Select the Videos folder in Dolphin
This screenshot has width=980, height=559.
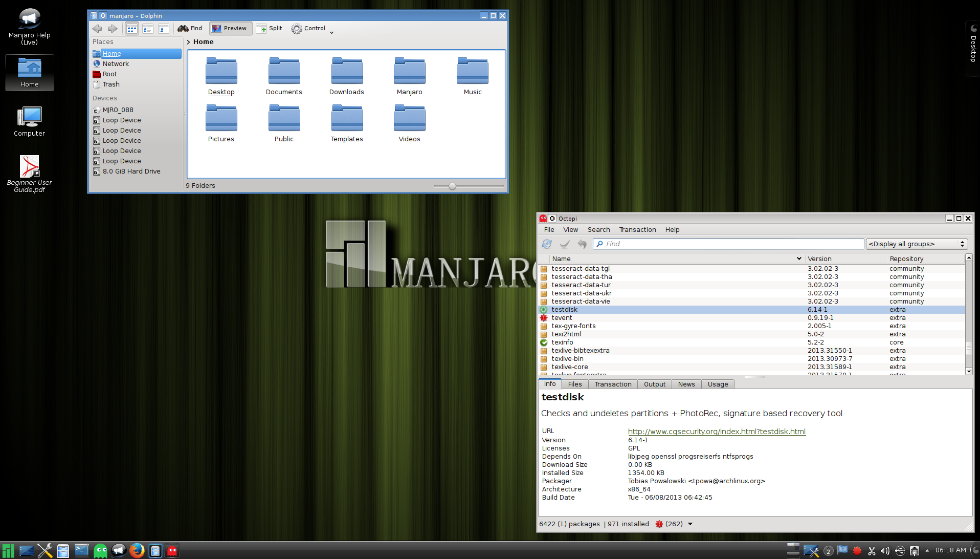click(x=410, y=123)
